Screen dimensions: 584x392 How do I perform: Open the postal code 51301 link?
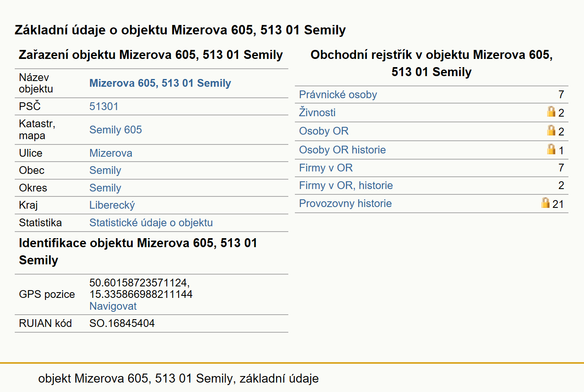click(x=104, y=106)
